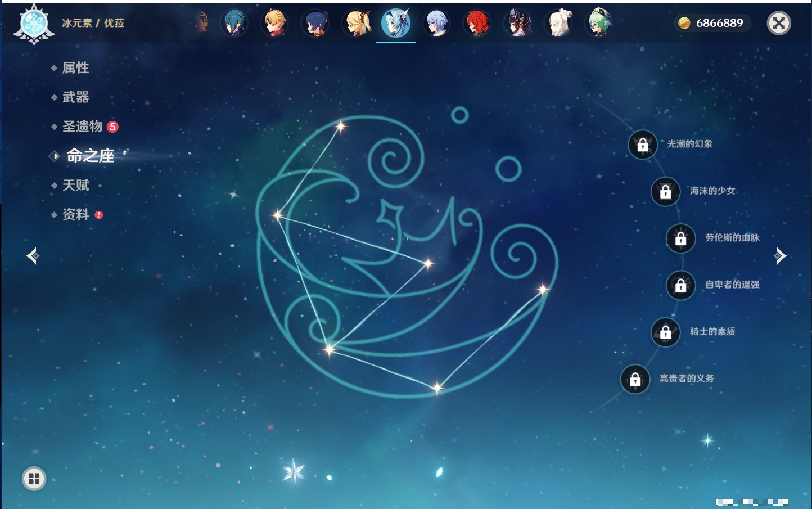Go to the previous character with left arrow
Viewport: 812px width, 509px height.
(33, 256)
